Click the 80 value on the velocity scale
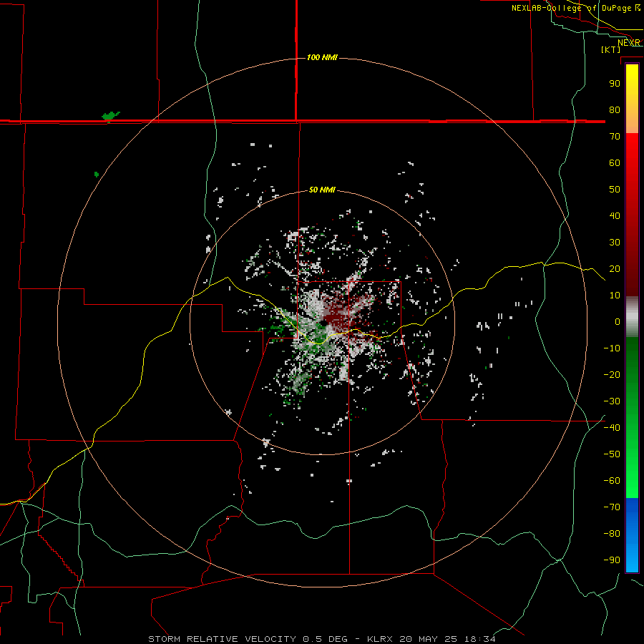The image size is (644, 644). 615,110
